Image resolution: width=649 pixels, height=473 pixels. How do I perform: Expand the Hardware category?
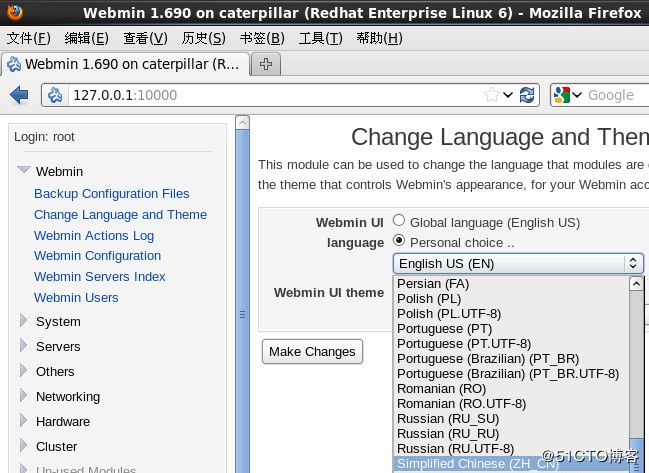pyautogui.click(x=23, y=420)
